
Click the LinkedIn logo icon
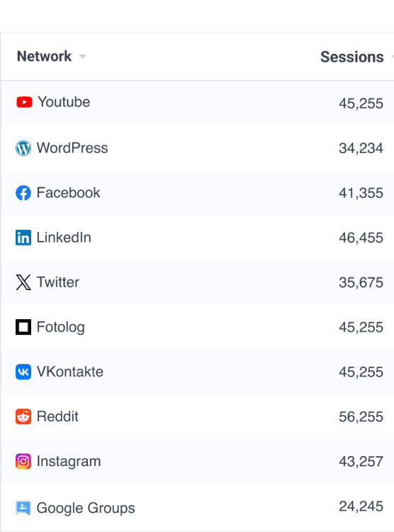[x=23, y=238]
